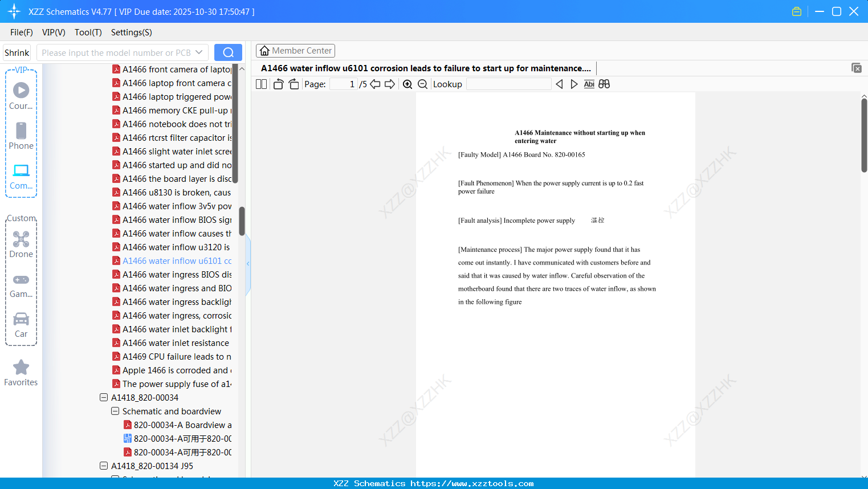Click the Shrink button

pos(17,52)
